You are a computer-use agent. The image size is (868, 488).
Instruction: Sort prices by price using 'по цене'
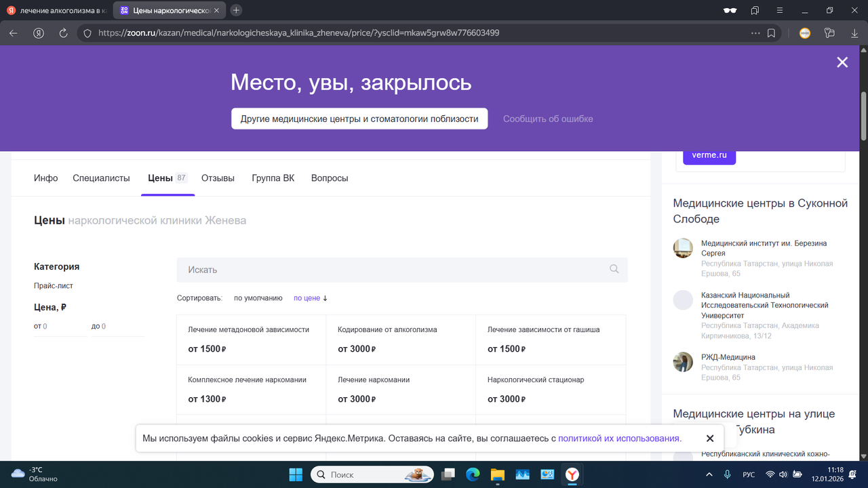click(307, 298)
